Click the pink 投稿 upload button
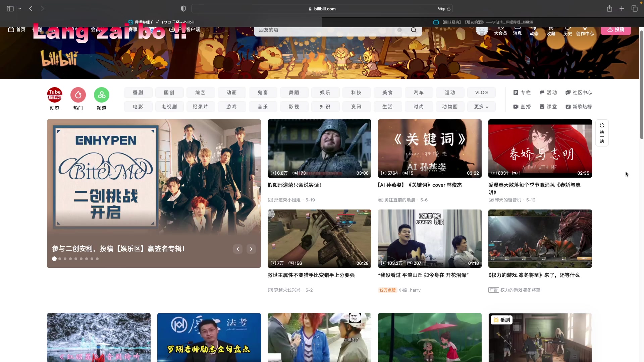Image resolution: width=644 pixels, height=362 pixels. tap(615, 30)
